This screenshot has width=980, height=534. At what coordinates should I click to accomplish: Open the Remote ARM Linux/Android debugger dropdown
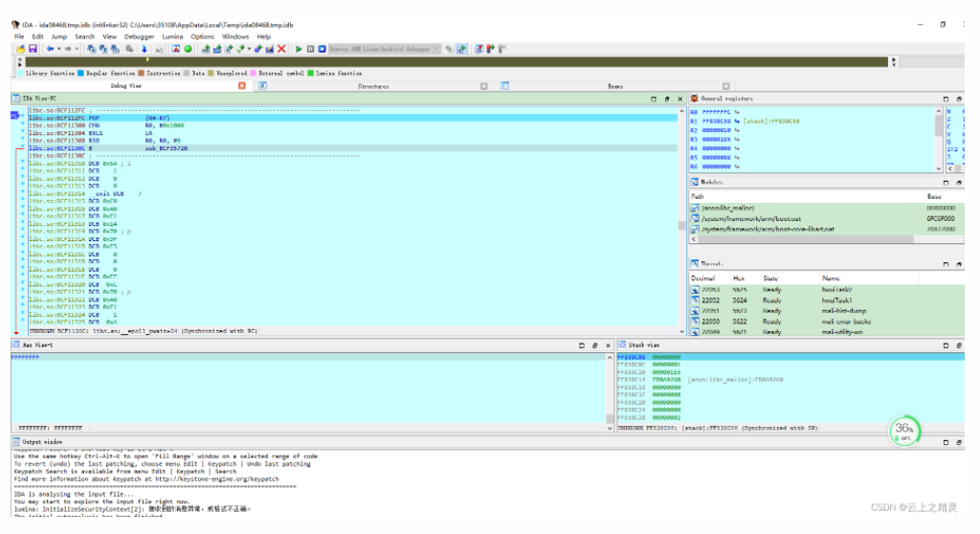point(385,49)
